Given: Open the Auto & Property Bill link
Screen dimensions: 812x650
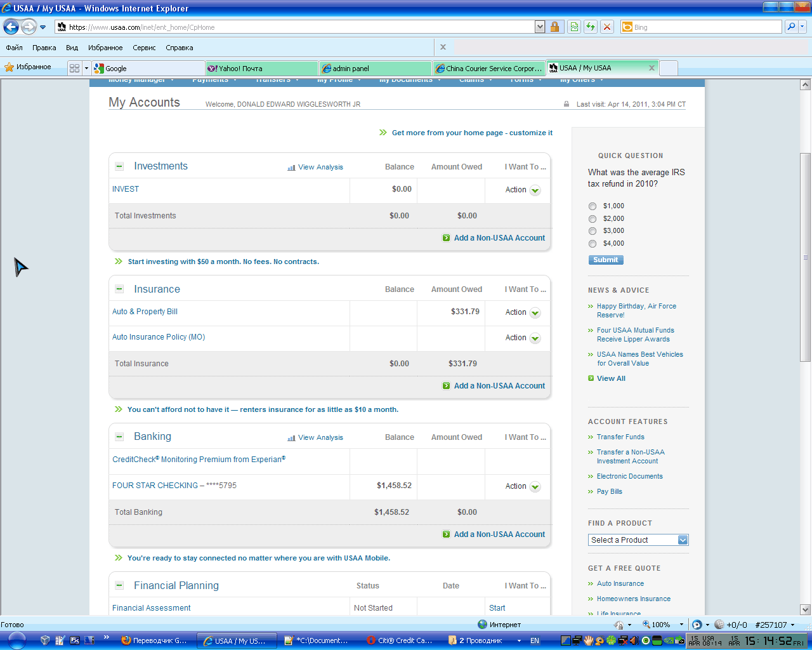Looking at the screenshot, I should click(145, 312).
